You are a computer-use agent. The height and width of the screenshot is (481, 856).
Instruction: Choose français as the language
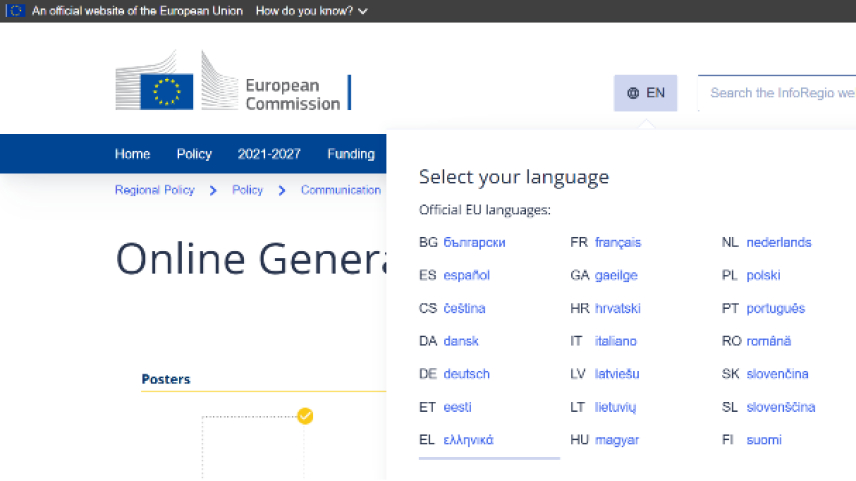[617, 243]
